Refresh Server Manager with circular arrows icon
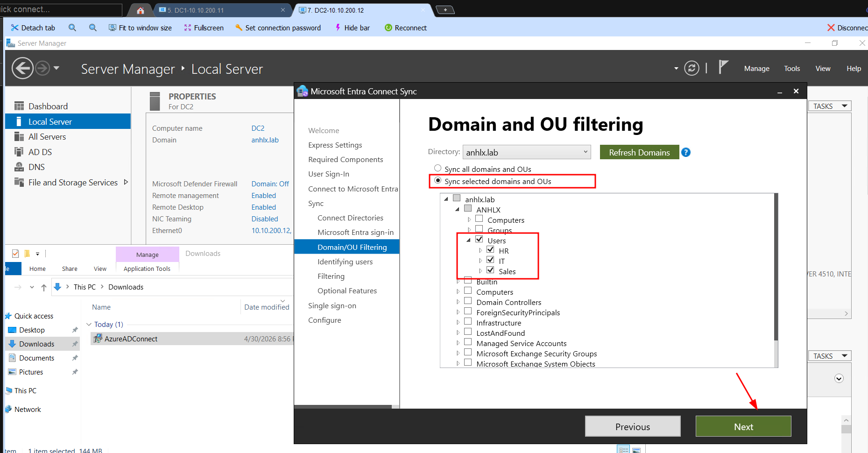The width and height of the screenshot is (868, 453). 692,68
